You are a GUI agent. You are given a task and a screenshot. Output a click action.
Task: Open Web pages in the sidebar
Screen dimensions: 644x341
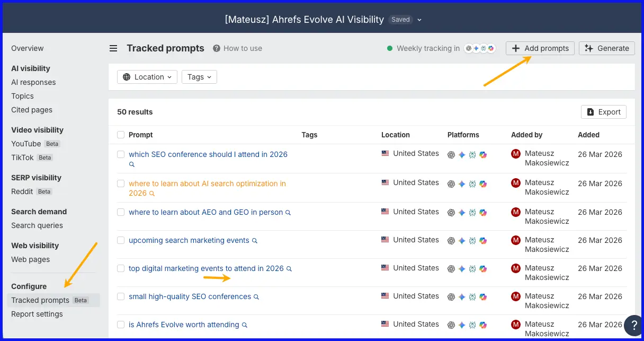[31, 259]
